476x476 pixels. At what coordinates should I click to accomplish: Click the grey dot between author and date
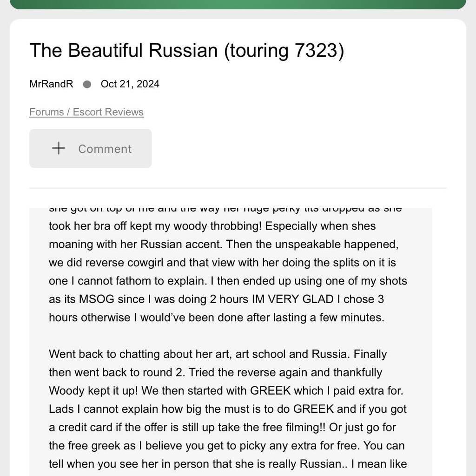pyautogui.click(x=87, y=84)
